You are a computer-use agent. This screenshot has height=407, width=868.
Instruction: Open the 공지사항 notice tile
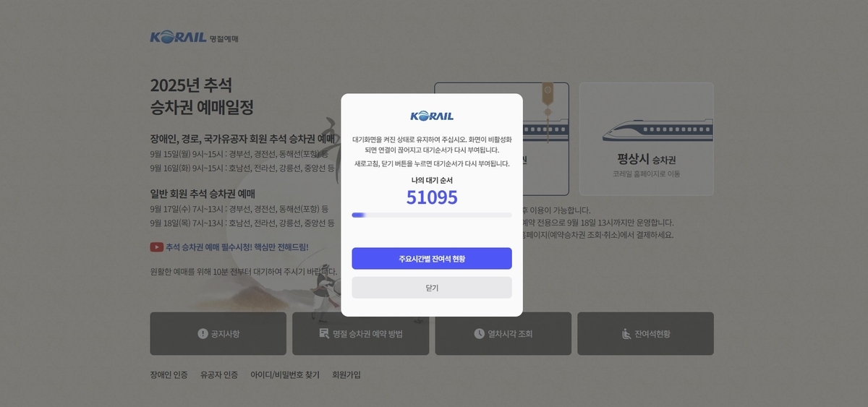tap(218, 334)
